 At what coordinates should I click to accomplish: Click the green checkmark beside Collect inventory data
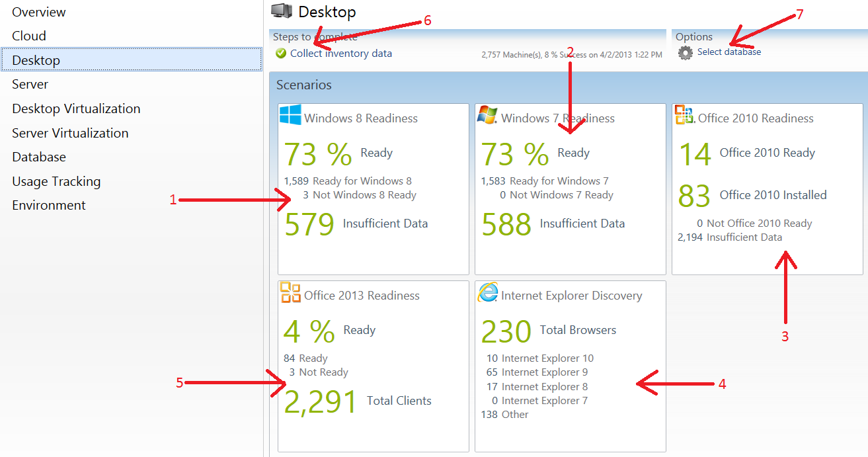coord(281,54)
